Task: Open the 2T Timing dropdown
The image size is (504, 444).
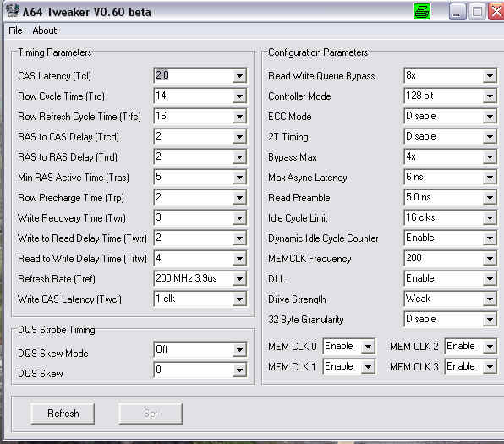Action: 490,137
